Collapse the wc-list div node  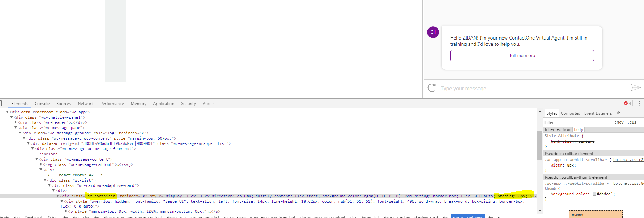tap(45, 180)
